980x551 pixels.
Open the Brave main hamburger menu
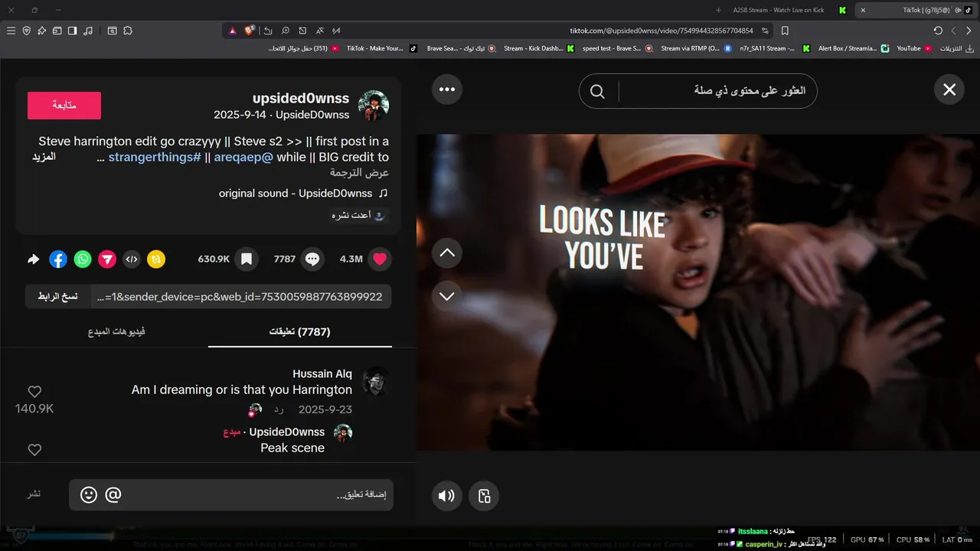tap(11, 31)
